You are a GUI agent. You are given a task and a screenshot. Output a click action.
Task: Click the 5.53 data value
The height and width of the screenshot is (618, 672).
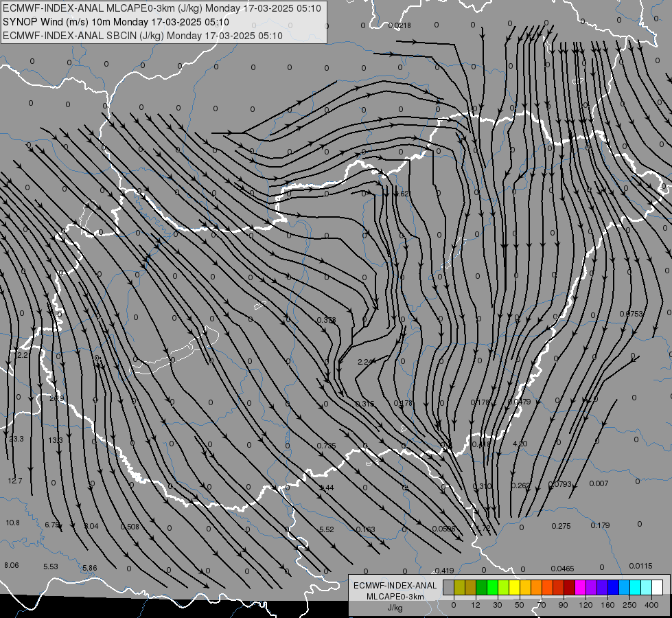[x=51, y=566]
